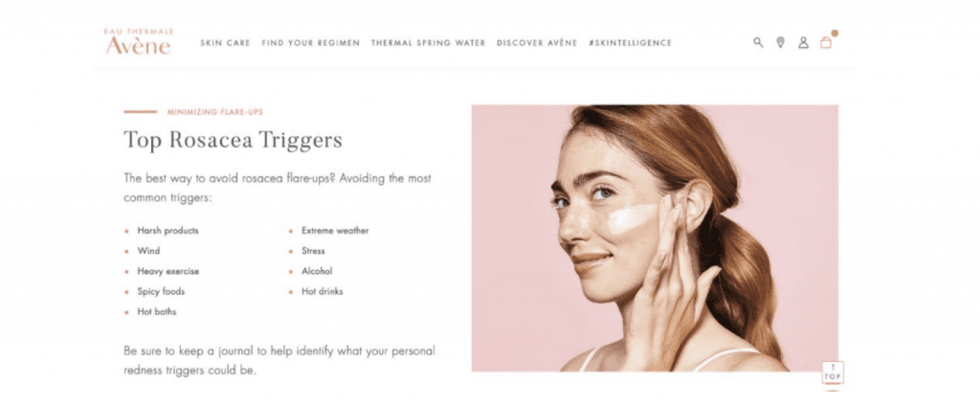980x405 pixels.
Task: Open the search magnifier icon
Action: (758, 42)
